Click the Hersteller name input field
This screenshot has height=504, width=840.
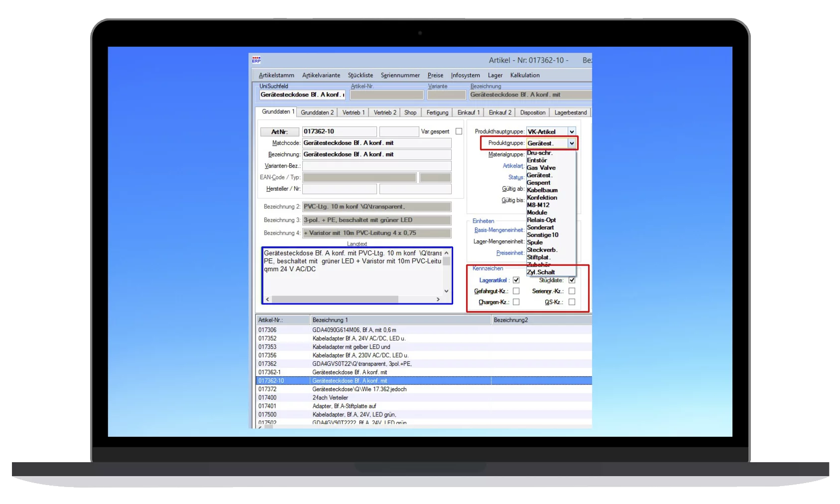(x=340, y=189)
